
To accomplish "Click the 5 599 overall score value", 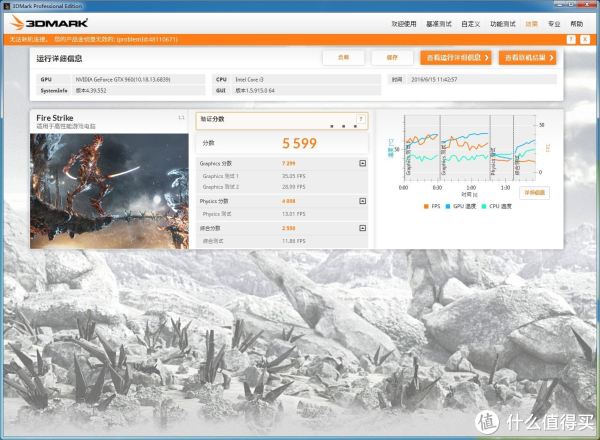I will coord(299,143).
